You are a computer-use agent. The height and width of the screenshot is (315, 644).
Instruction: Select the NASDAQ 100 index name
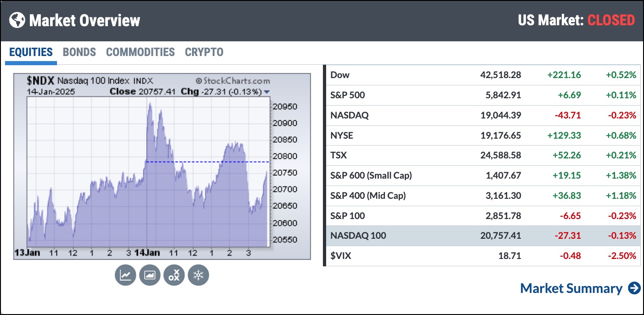(358, 236)
